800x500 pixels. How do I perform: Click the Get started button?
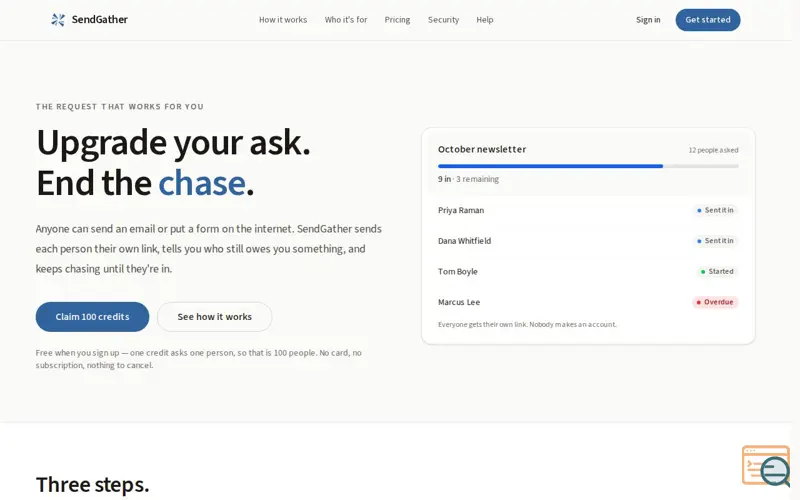pyautogui.click(x=708, y=20)
